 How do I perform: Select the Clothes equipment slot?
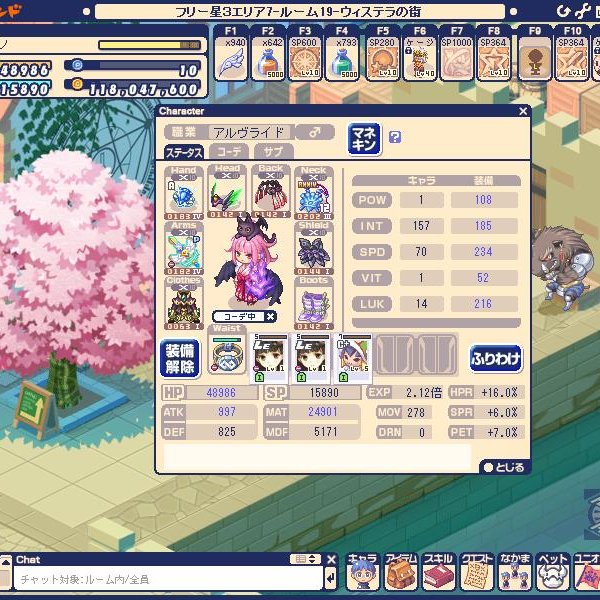coord(184,303)
